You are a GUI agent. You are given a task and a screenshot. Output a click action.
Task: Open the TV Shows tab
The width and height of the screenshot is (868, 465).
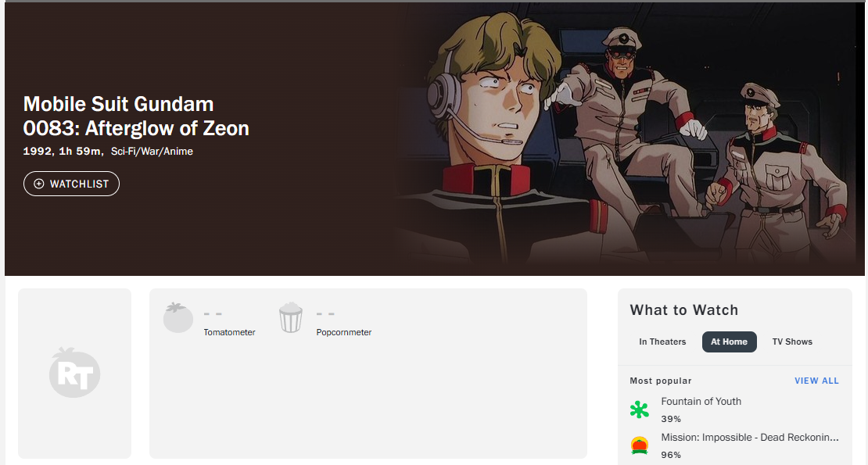point(792,342)
